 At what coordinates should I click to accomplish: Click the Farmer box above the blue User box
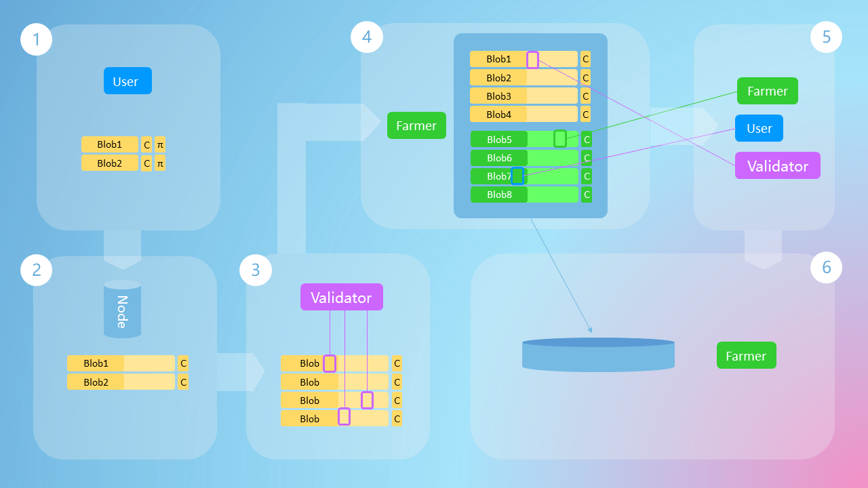pos(768,91)
